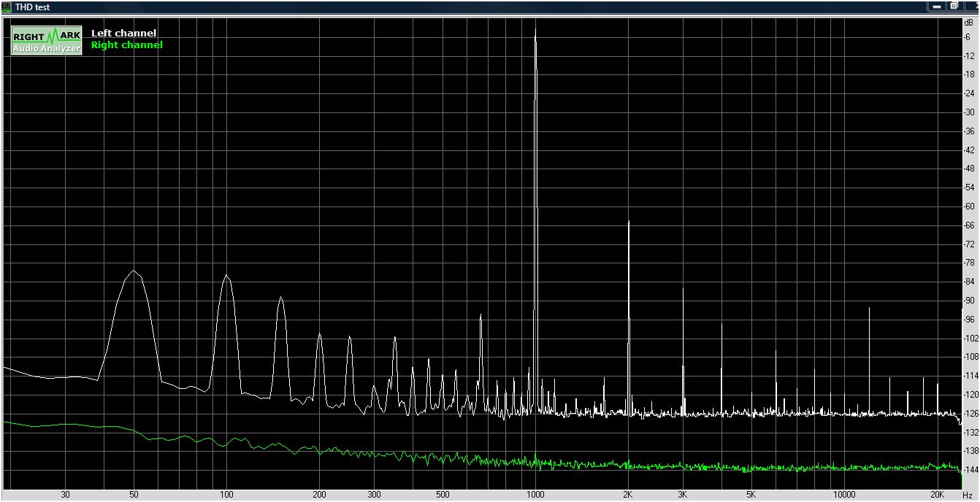Select the Right channel legend label
Image resolution: width=980 pixels, height=502 pixels.
point(126,45)
